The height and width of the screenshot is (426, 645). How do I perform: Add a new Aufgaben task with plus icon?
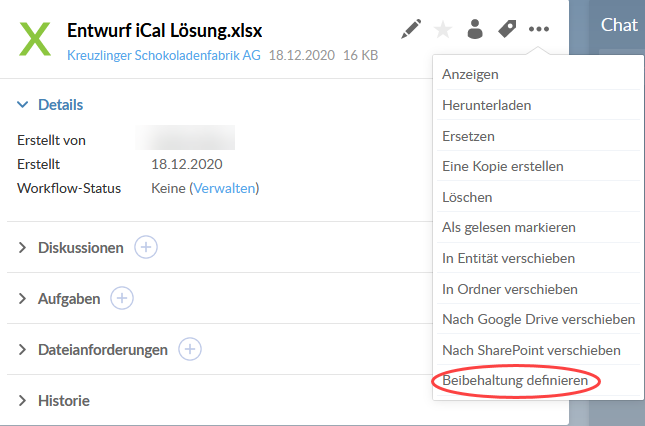tap(122, 298)
